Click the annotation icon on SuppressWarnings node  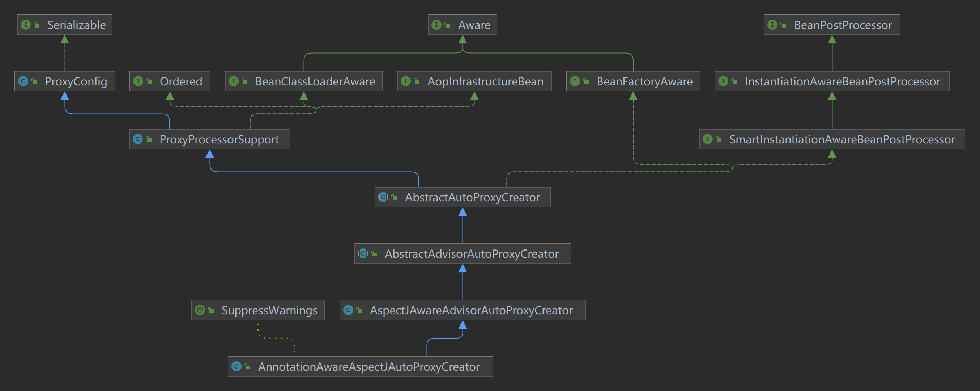pyautogui.click(x=200, y=310)
